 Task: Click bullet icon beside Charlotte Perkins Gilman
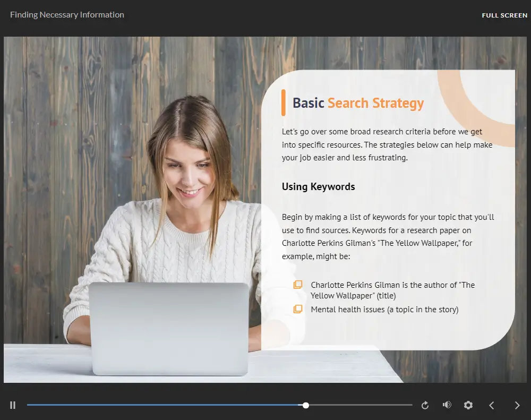(x=298, y=285)
